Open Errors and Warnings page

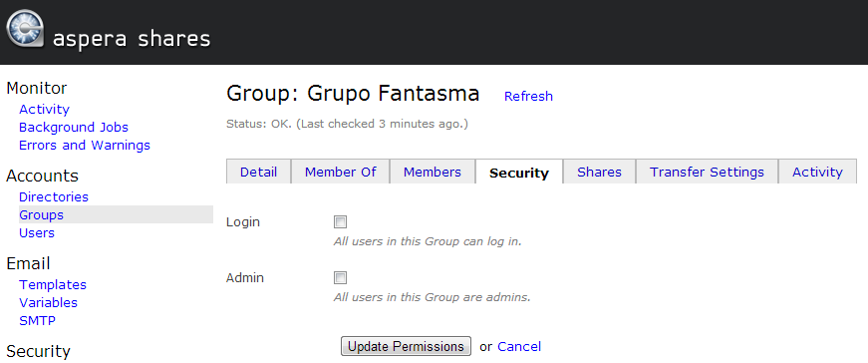(85, 146)
